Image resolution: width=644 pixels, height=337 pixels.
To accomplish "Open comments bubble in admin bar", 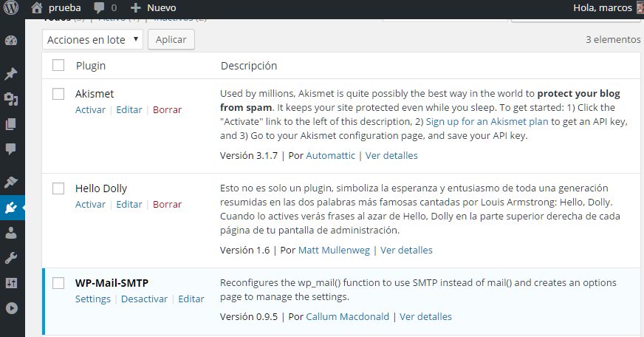I will tap(99, 8).
